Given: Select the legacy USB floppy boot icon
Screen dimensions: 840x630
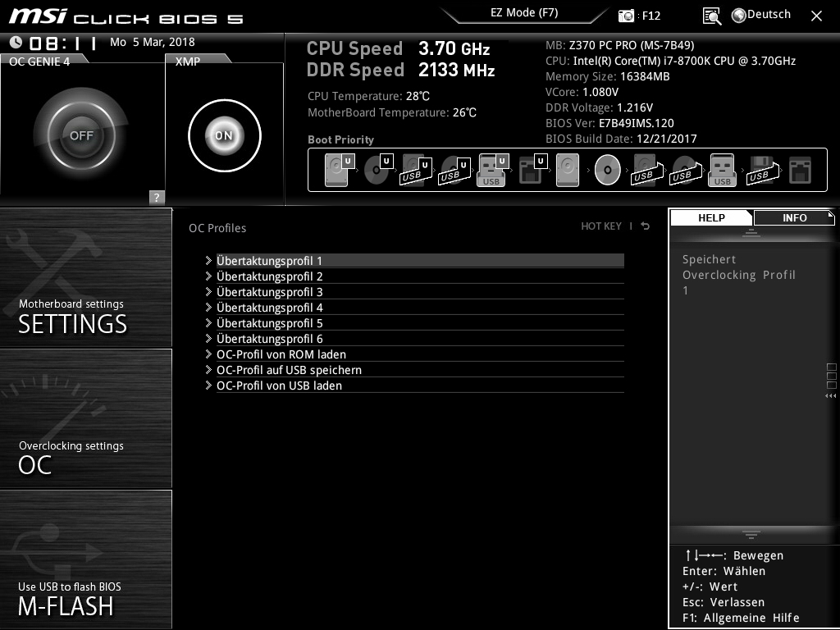Looking at the screenshot, I should tap(762, 171).
